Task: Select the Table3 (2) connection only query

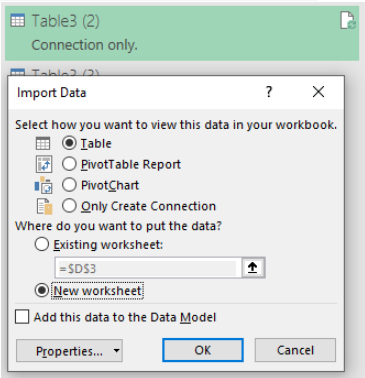Action: pos(182,33)
